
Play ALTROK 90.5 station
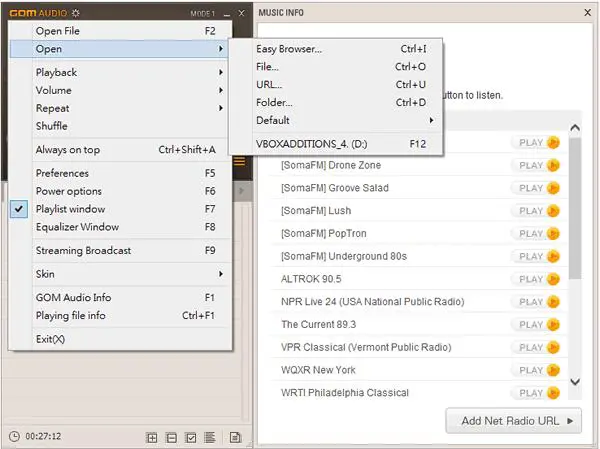535,279
